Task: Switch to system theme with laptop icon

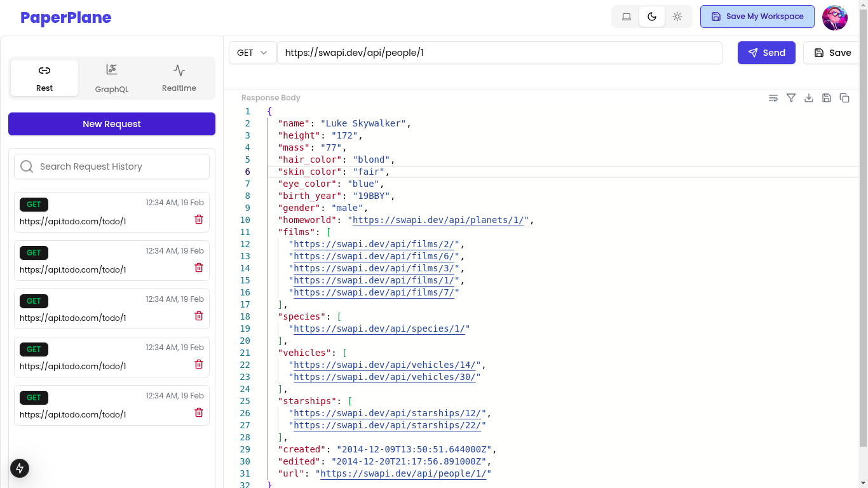Action: 627,17
